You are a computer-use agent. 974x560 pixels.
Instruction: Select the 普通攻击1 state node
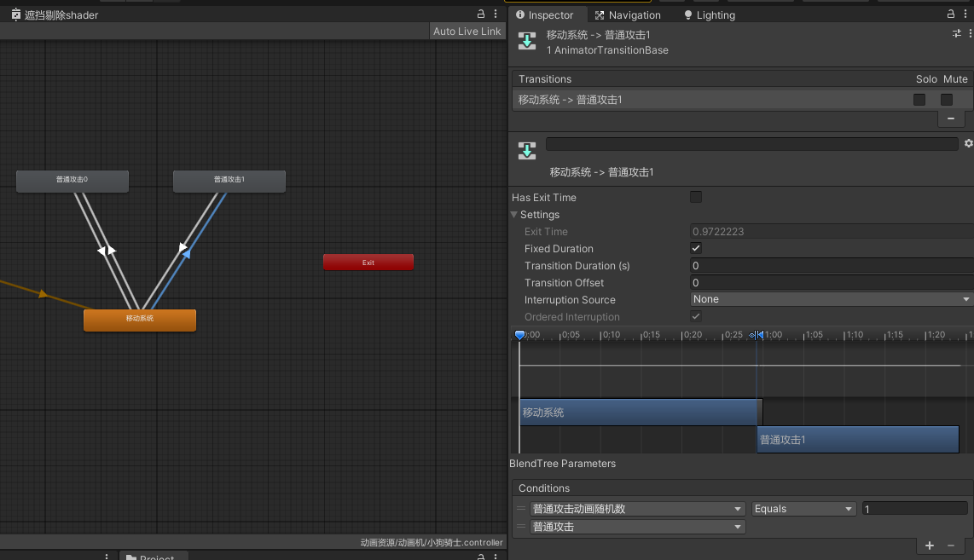tap(229, 181)
